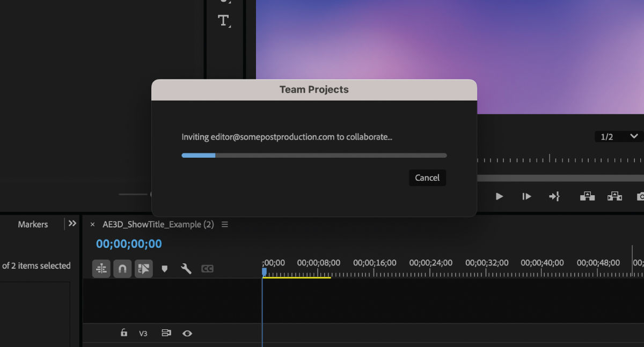Toggle Sync Lock on track V3
This screenshot has width=644, height=347.
(166, 333)
